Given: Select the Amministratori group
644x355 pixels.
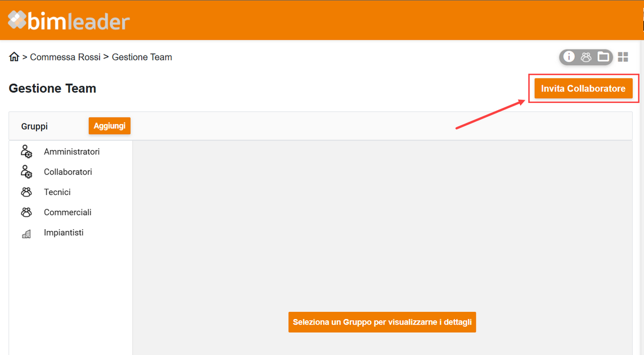Looking at the screenshot, I should coord(71,152).
